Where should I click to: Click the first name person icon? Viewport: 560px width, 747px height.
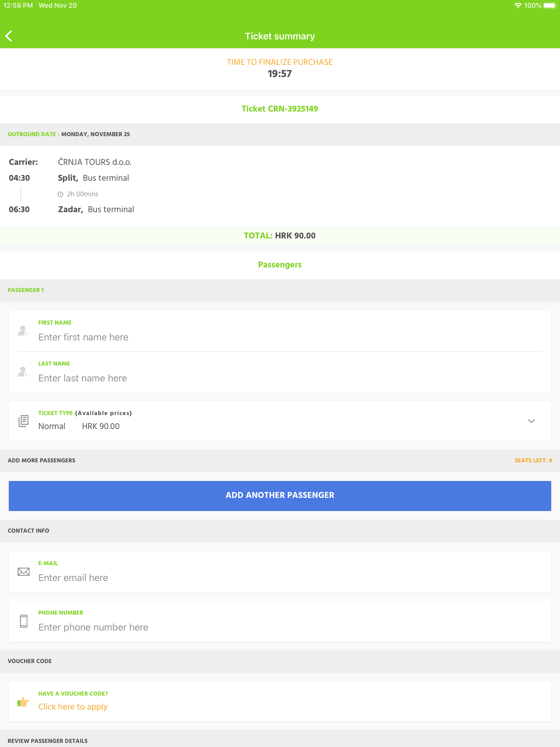(x=23, y=331)
